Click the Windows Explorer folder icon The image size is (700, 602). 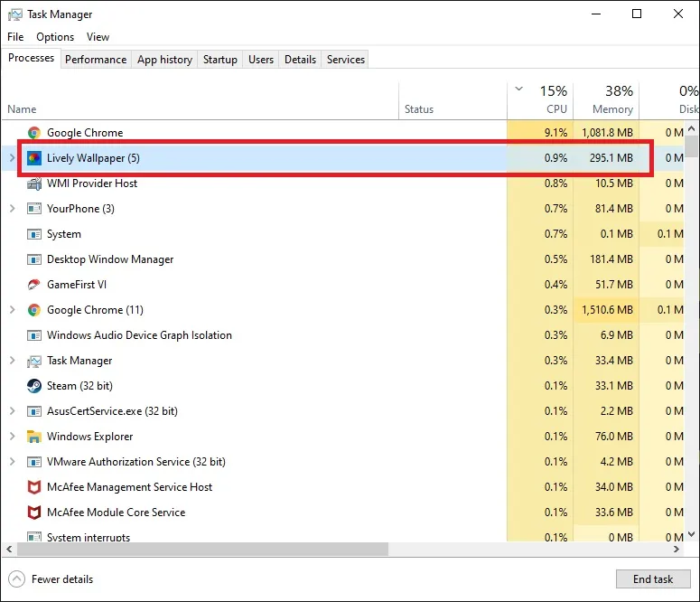point(34,437)
